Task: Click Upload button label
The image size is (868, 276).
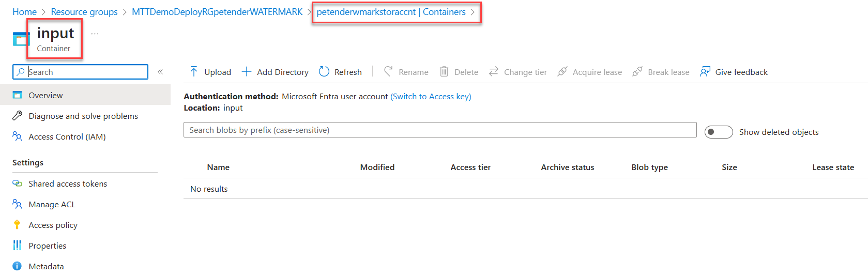Action: pos(218,72)
